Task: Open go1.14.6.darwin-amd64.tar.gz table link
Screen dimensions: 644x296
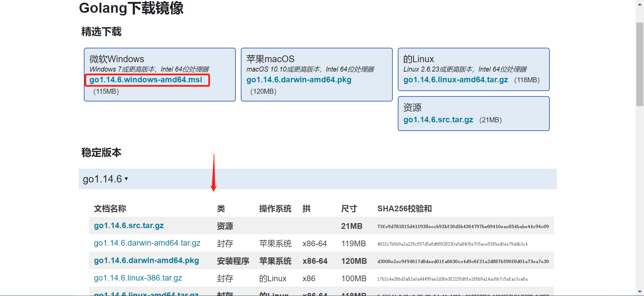Action: [x=147, y=243]
